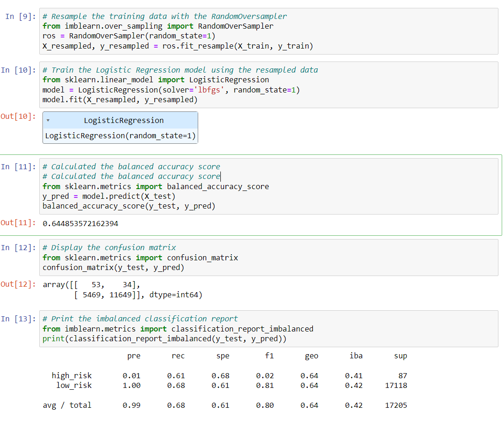Select the In [13] prompt label
Viewport: 504px width, 436px height.
click(18, 319)
